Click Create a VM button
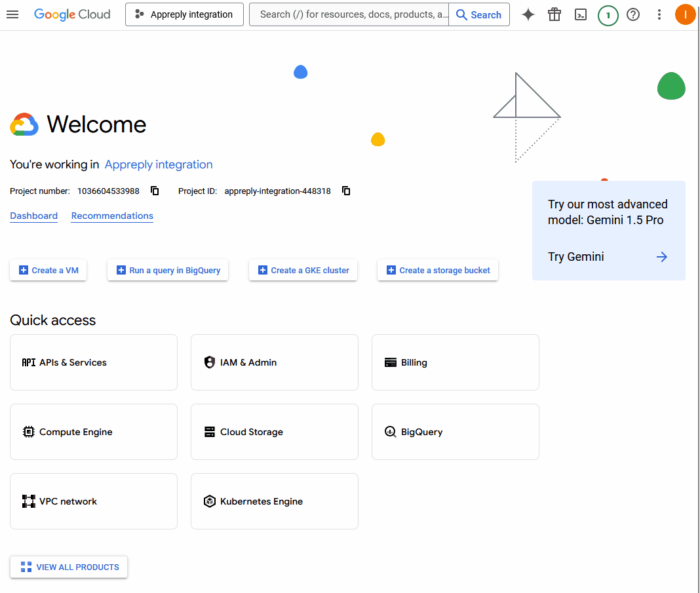Image resolution: width=700 pixels, height=593 pixels. tap(49, 270)
